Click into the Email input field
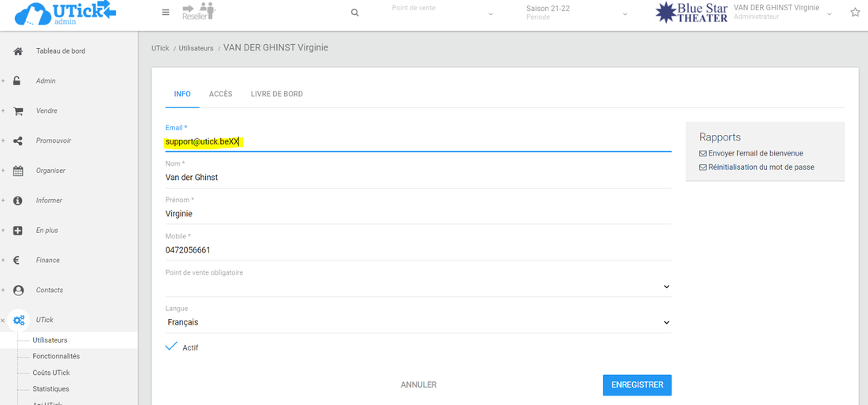The height and width of the screenshot is (405, 868). [417, 142]
